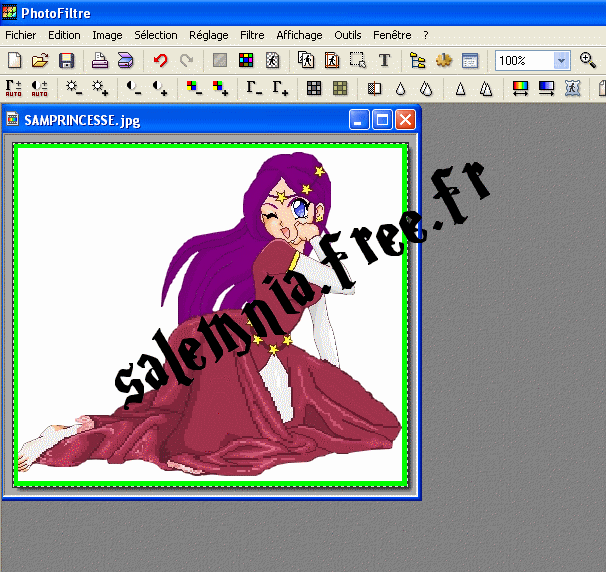606x572 pixels.
Task: Click the Brightness minus icon
Action: coord(74,88)
